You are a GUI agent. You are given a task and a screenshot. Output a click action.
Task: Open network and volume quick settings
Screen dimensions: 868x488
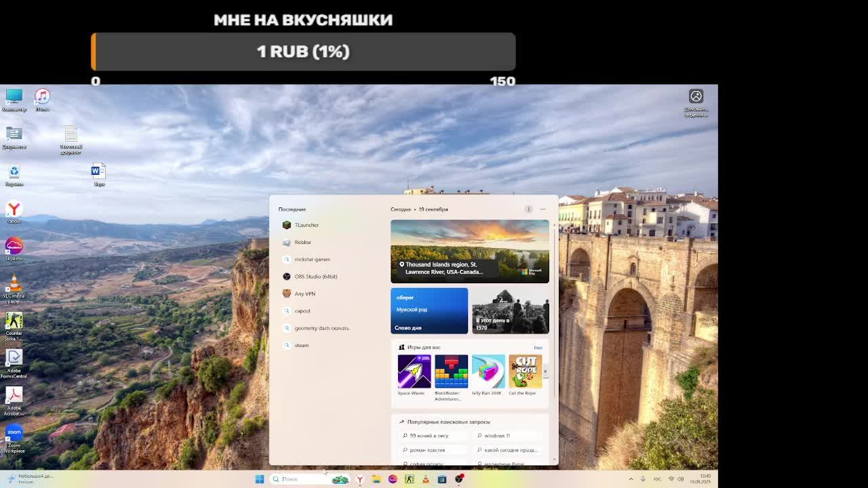coord(676,479)
